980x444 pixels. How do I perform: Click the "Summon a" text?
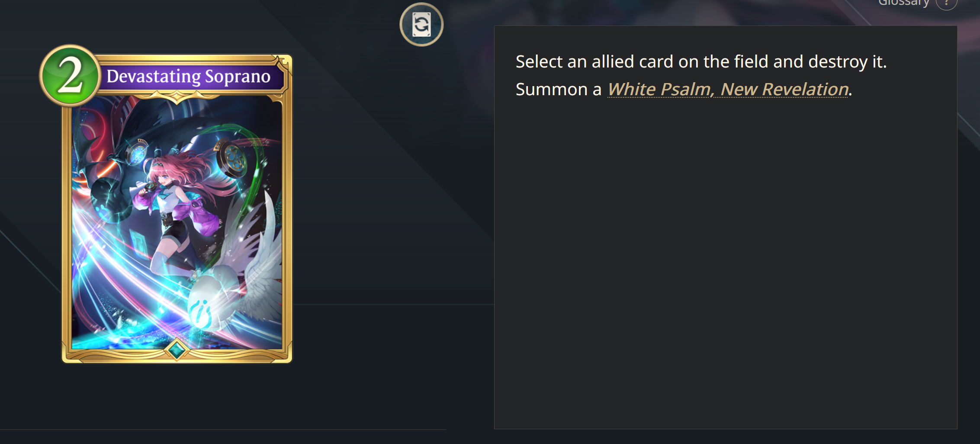coord(559,89)
